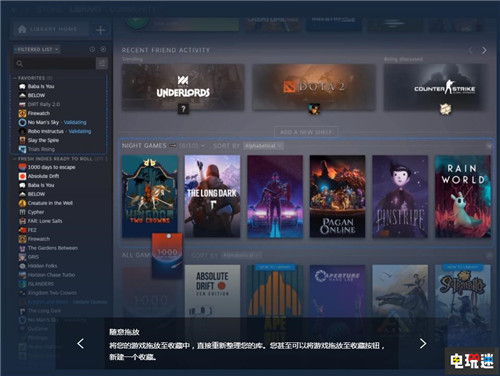The height and width of the screenshot is (376, 500).
Task: Click the Absolute Drift sidebar icon
Action: 22,176
